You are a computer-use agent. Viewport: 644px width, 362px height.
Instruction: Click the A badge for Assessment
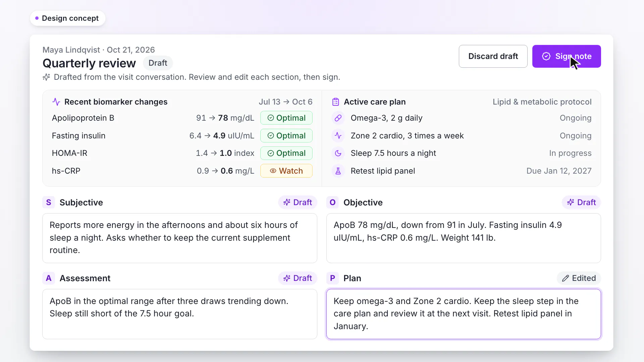pyautogui.click(x=49, y=278)
